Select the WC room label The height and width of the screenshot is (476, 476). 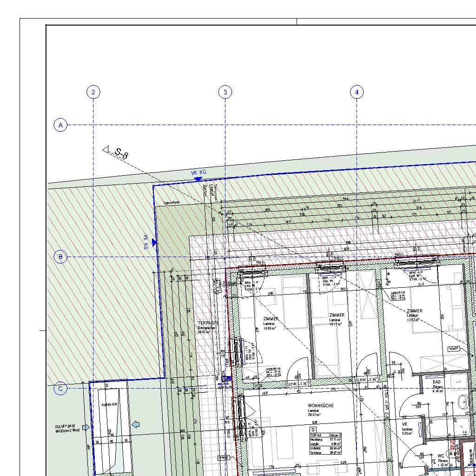tap(441, 456)
